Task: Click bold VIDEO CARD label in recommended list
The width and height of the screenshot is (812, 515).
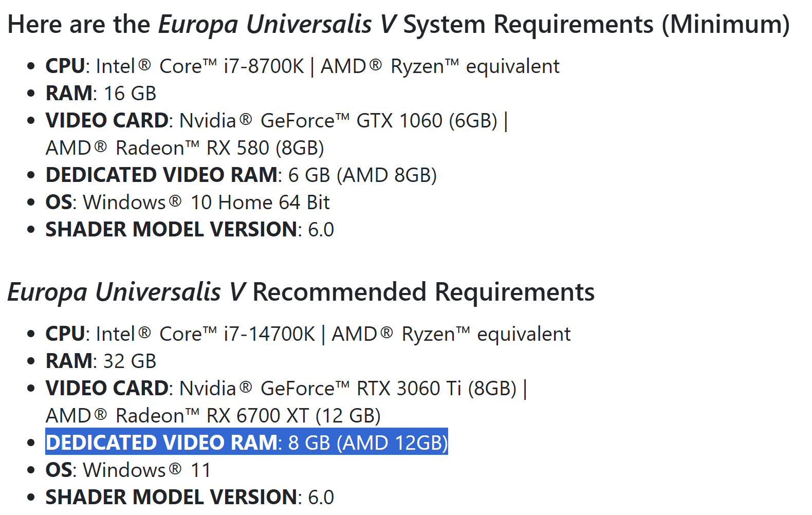Action: 107,389
